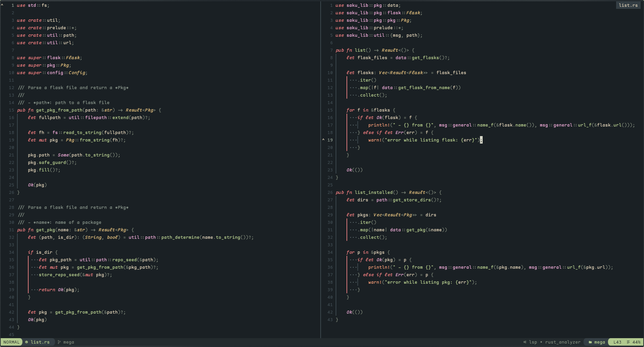644x347 pixels.
Task: Click the 44% scroll position indicator
Action: pos(637,342)
